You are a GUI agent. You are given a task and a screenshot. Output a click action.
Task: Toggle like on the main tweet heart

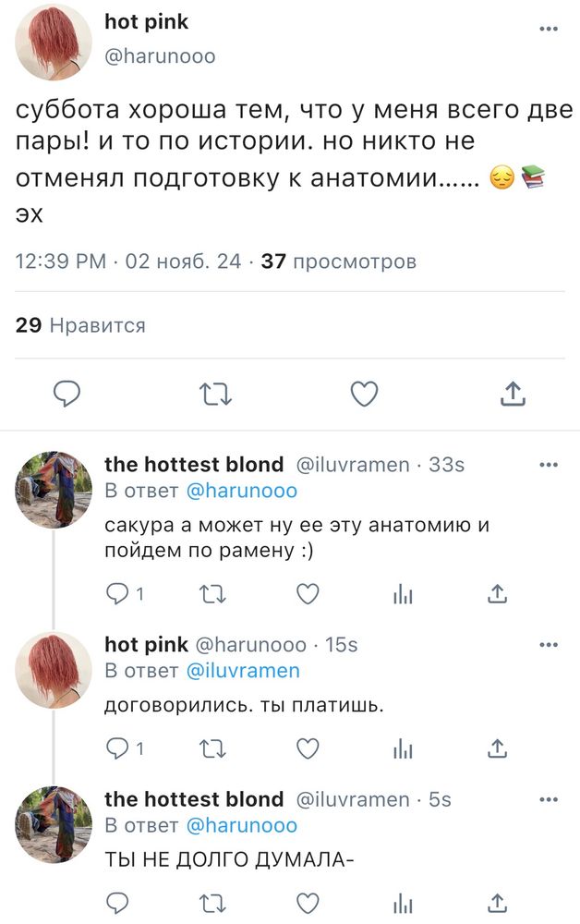pyautogui.click(x=364, y=394)
